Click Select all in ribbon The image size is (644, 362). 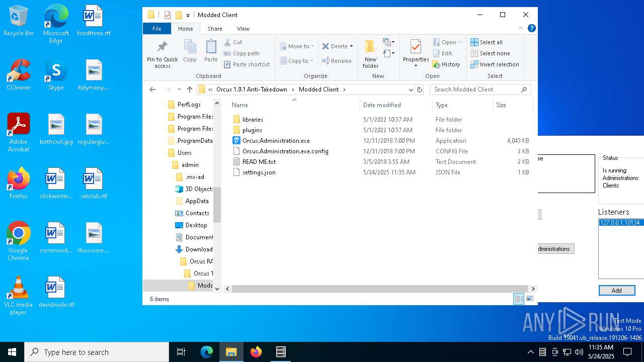coord(487,42)
